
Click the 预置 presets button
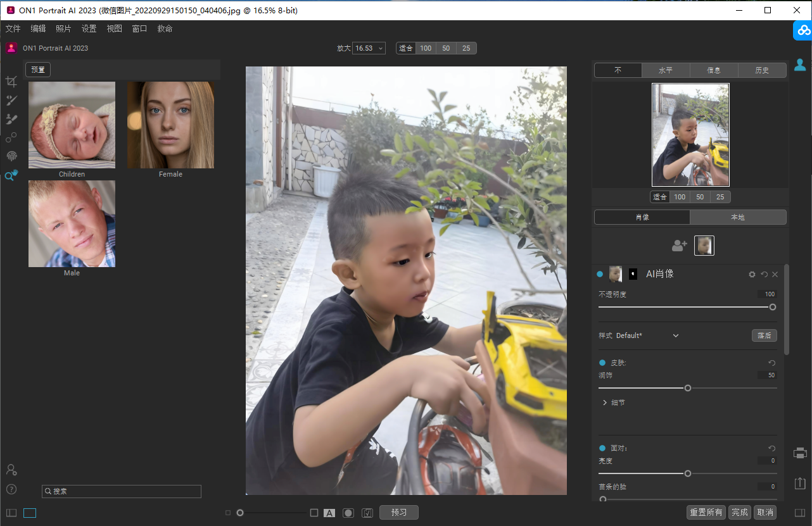tap(38, 70)
